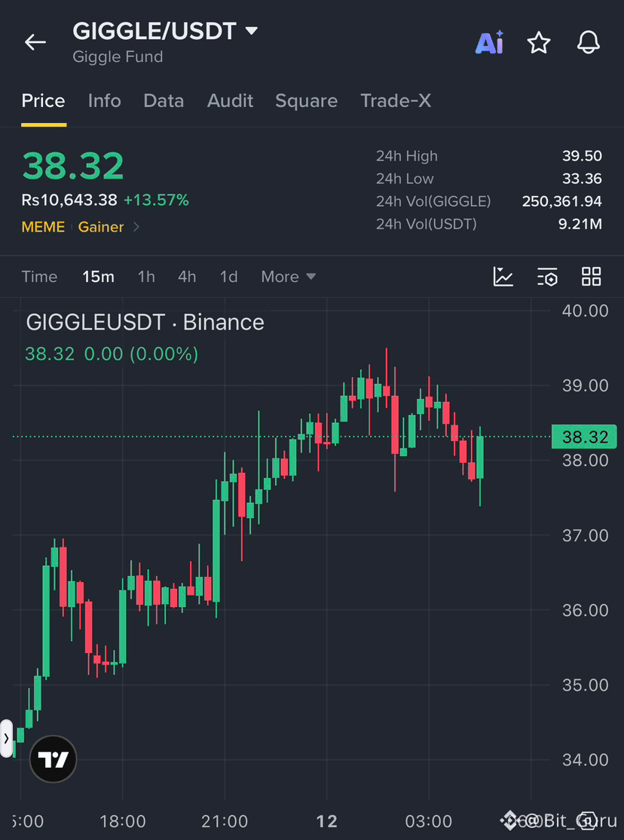The image size is (624, 840).
Task: Tap the 39.00 price axis label
Action: click(x=586, y=386)
